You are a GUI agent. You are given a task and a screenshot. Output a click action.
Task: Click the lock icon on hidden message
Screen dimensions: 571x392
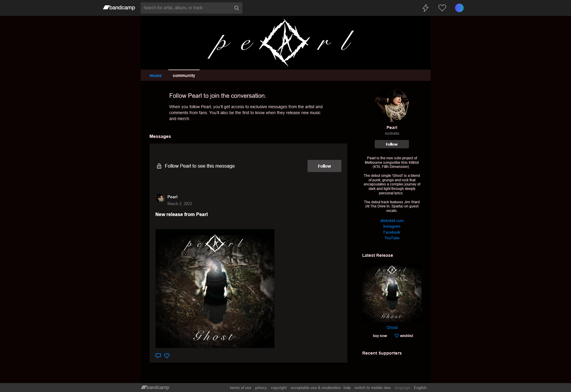(159, 166)
